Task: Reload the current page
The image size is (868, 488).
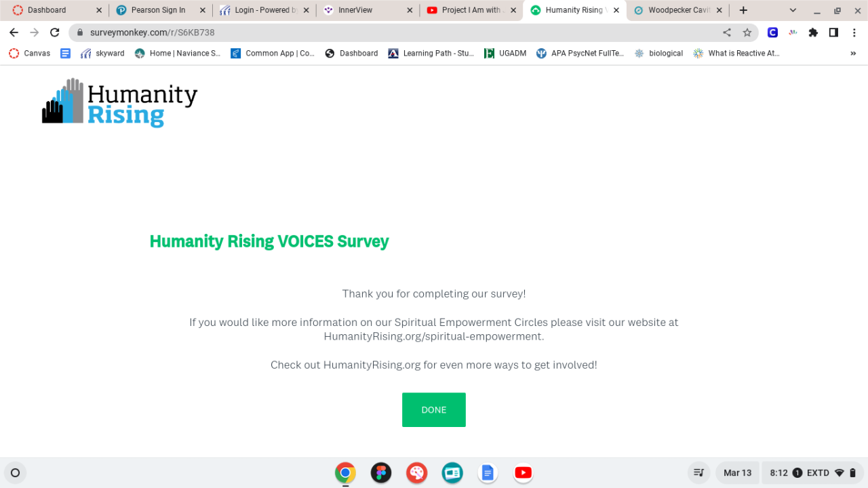Action: point(55,33)
